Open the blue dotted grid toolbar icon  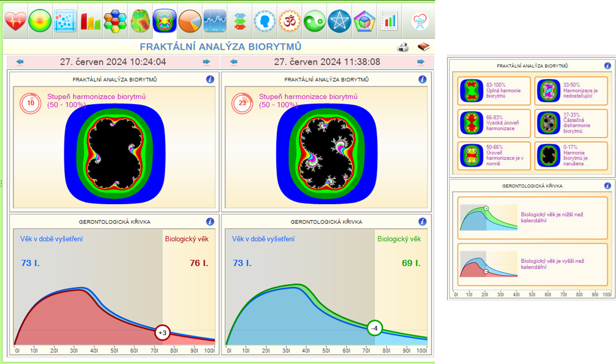click(65, 21)
